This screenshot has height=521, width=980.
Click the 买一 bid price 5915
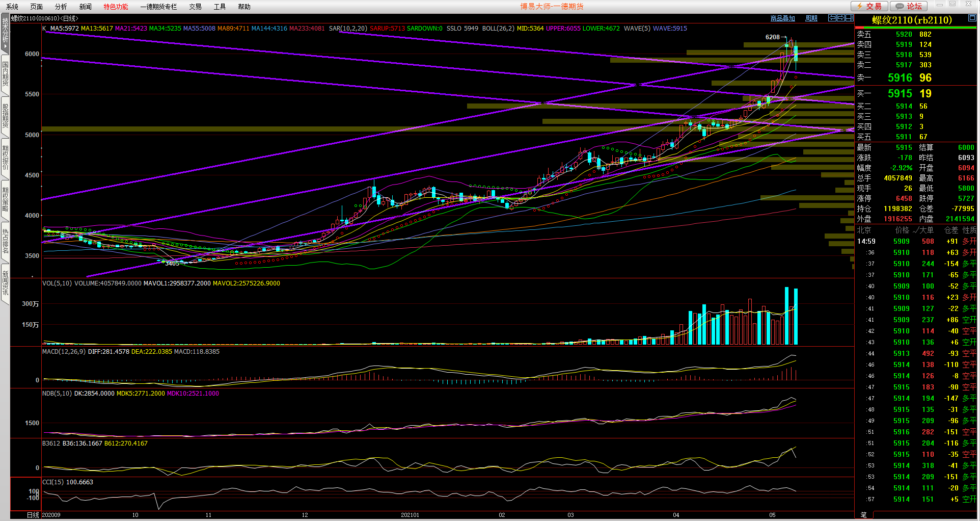(900, 94)
